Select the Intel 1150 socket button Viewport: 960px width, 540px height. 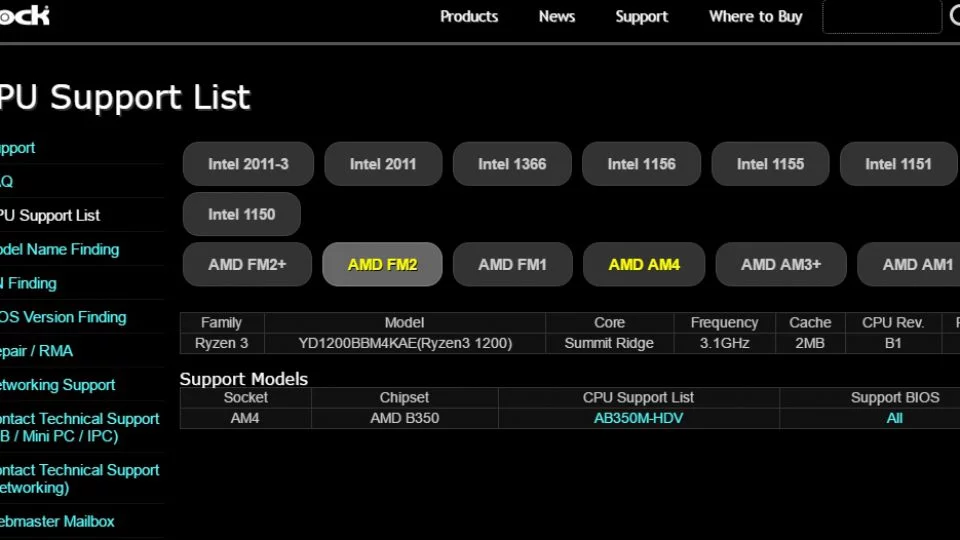click(x=241, y=214)
